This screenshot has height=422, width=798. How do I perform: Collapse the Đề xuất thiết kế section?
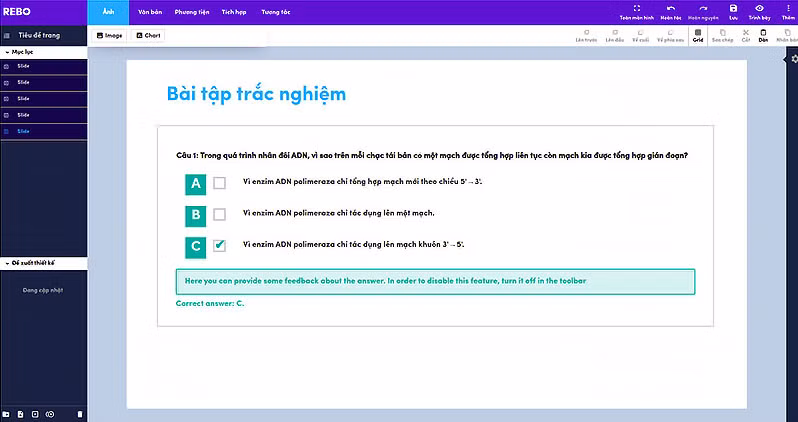[x=44, y=263]
